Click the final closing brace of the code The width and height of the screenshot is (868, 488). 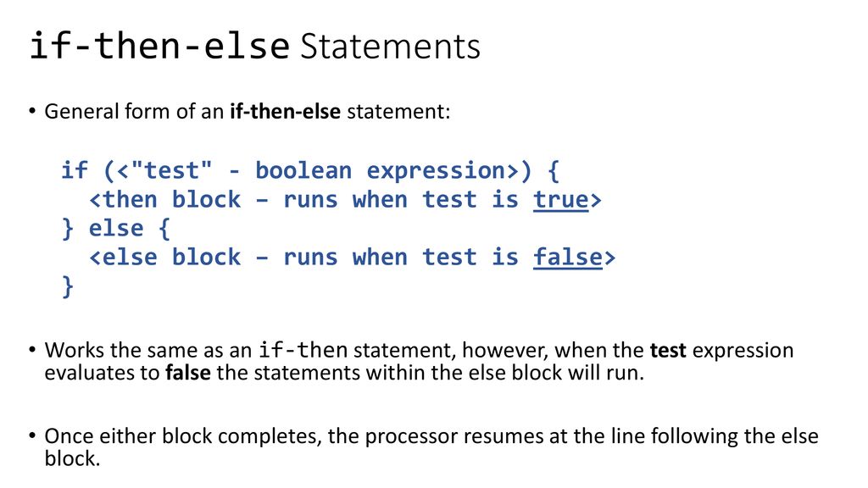pos(68,286)
